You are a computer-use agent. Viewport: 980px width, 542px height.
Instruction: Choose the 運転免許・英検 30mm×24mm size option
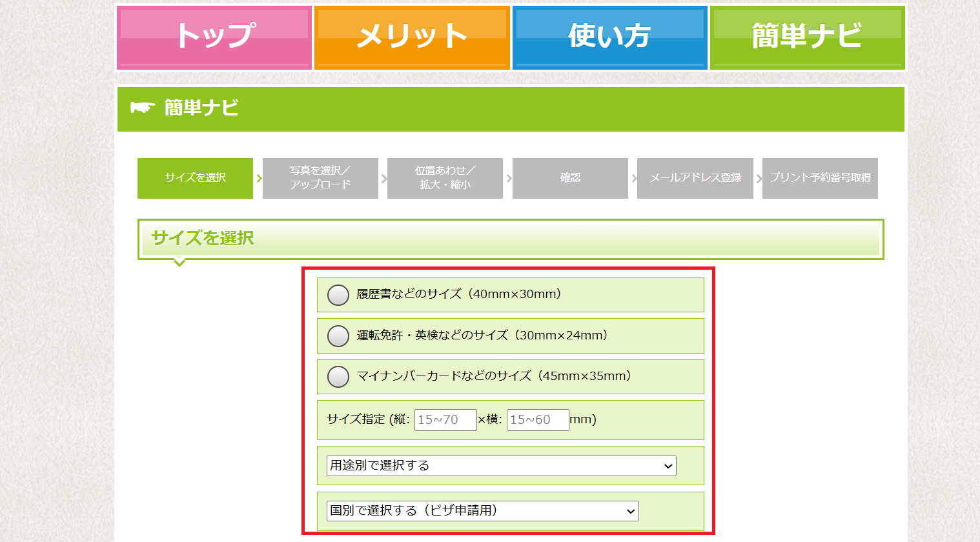pos(338,336)
